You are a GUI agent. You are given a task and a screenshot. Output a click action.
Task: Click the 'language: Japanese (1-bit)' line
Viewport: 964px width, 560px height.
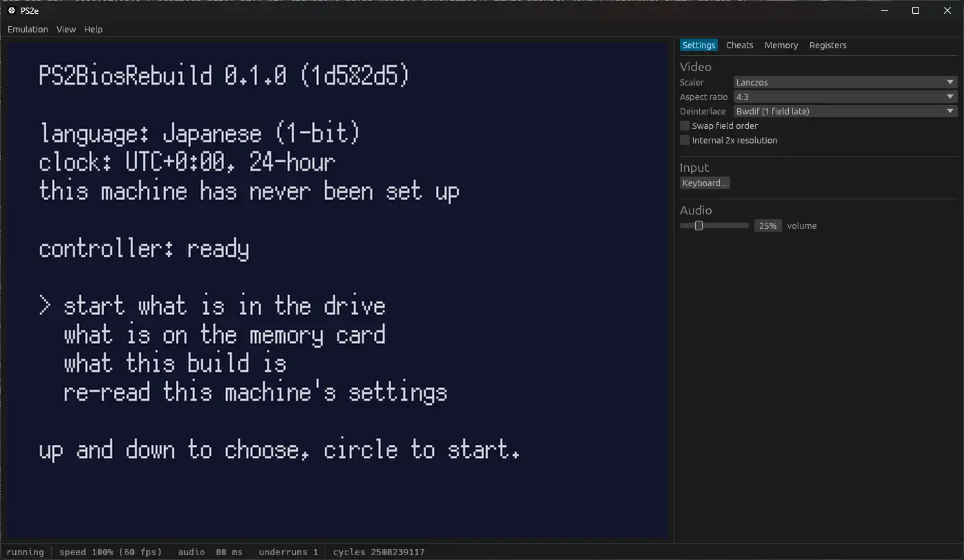(x=199, y=133)
